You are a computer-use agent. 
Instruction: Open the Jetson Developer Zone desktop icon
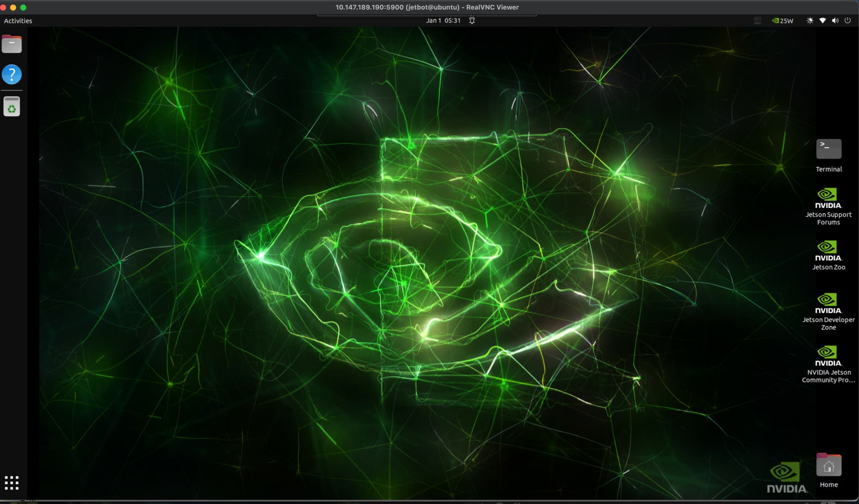click(x=829, y=312)
